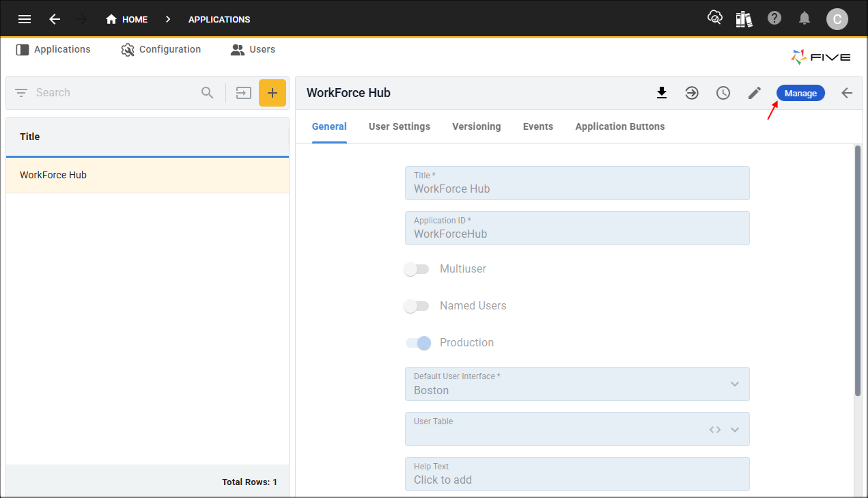Edit the application with pencil icon
The height and width of the screenshot is (498, 868).
click(755, 93)
